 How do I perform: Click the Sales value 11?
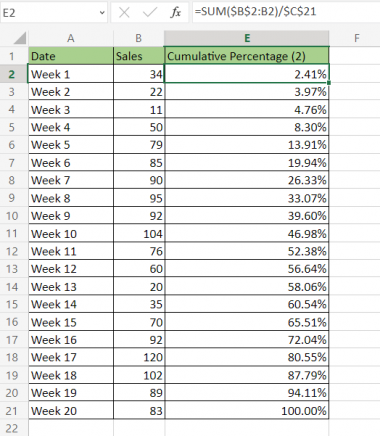[139, 109]
